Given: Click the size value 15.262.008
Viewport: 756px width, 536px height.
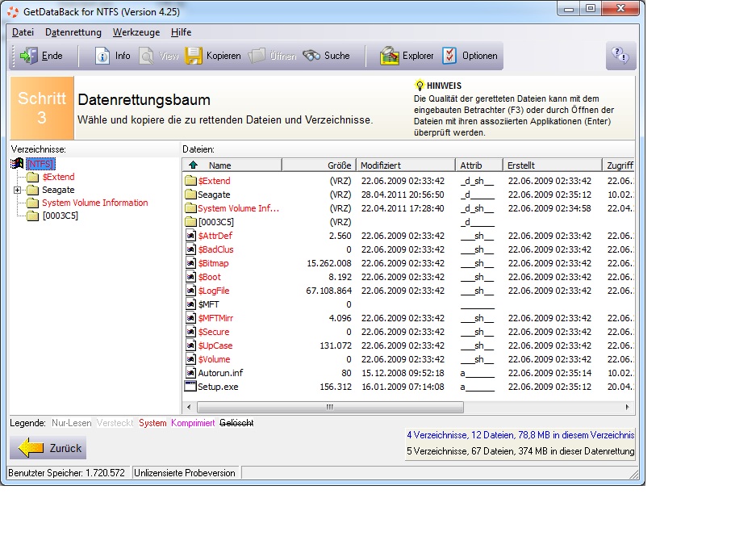Looking at the screenshot, I should 329,263.
